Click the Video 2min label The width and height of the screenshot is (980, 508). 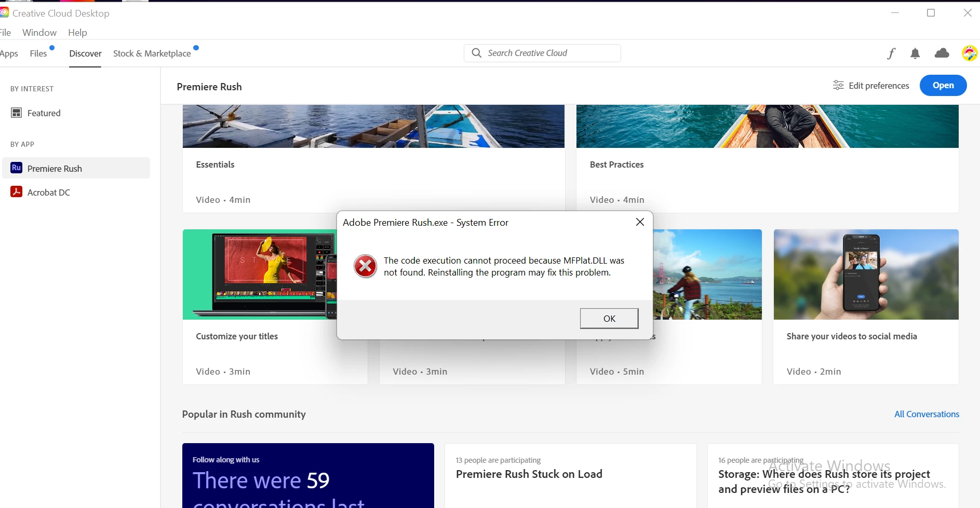pyautogui.click(x=814, y=372)
